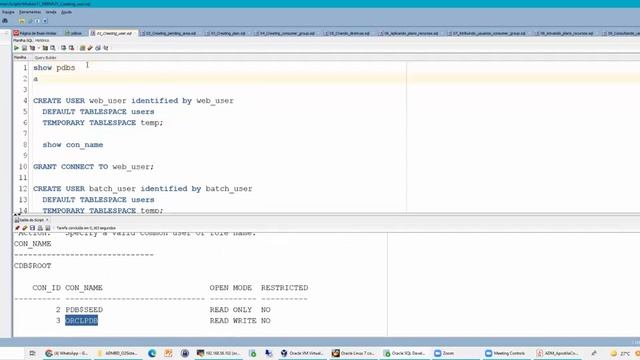
Task: Click 'GRANT CONNECT TO web_user' line
Action: [x=93, y=167]
